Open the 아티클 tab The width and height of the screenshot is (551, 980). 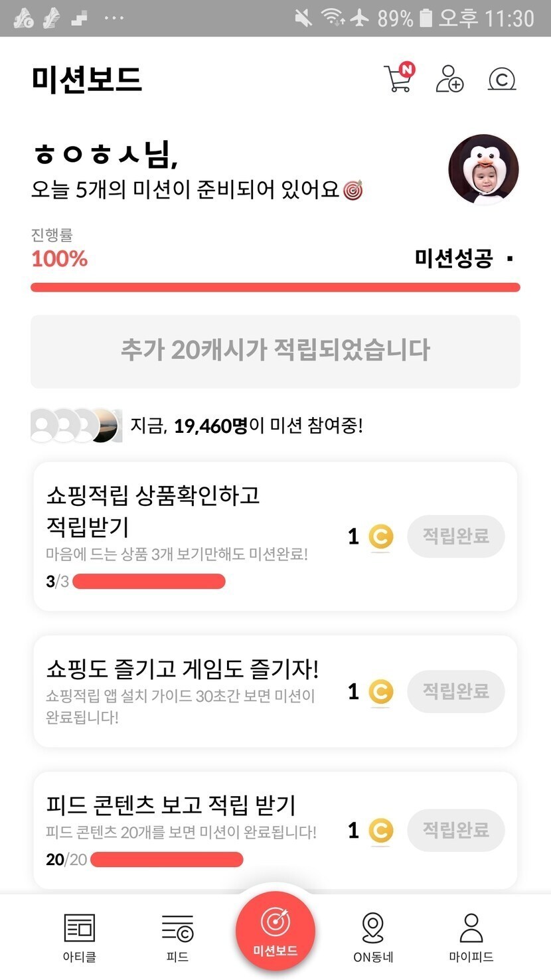point(79,937)
